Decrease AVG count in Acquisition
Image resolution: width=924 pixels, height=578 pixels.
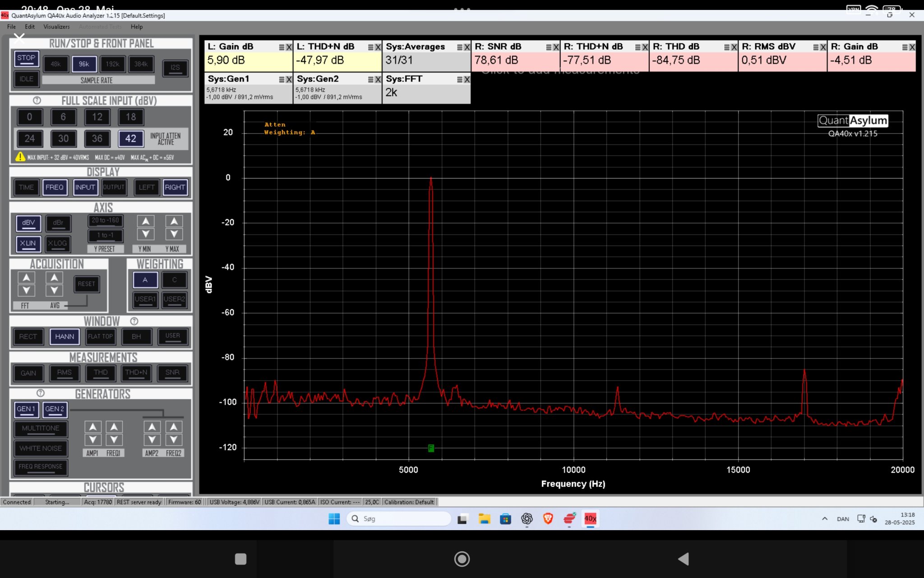pyautogui.click(x=54, y=290)
